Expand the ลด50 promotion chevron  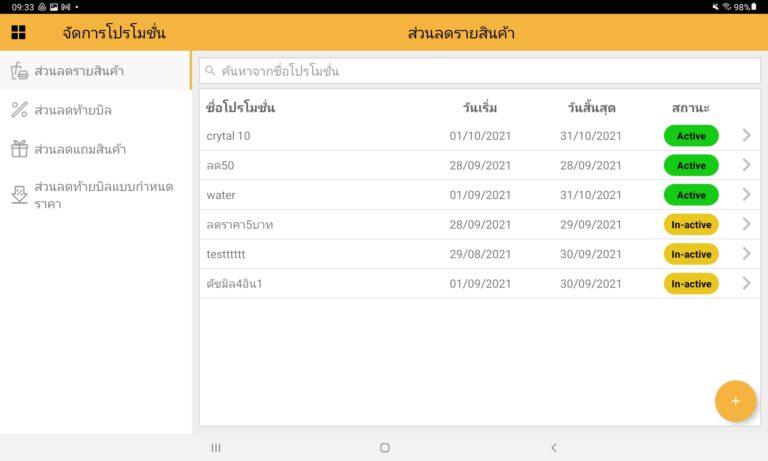coord(746,165)
